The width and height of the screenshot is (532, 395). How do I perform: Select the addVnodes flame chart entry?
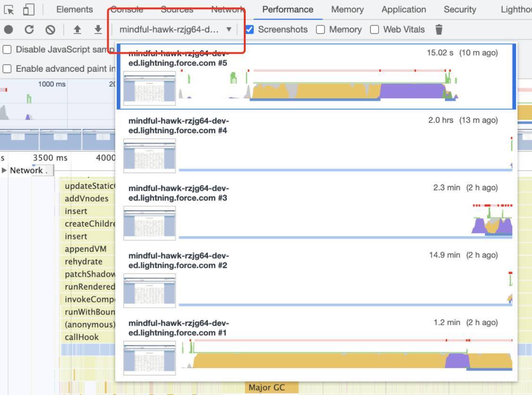click(x=88, y=198)
